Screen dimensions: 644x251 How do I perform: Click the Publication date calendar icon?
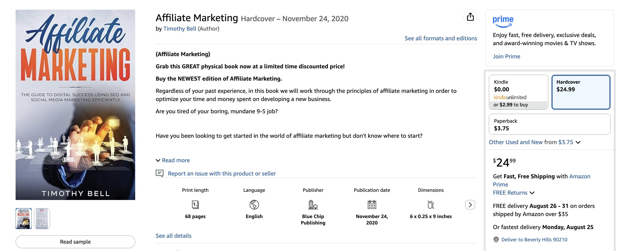(x=372, y=204)
